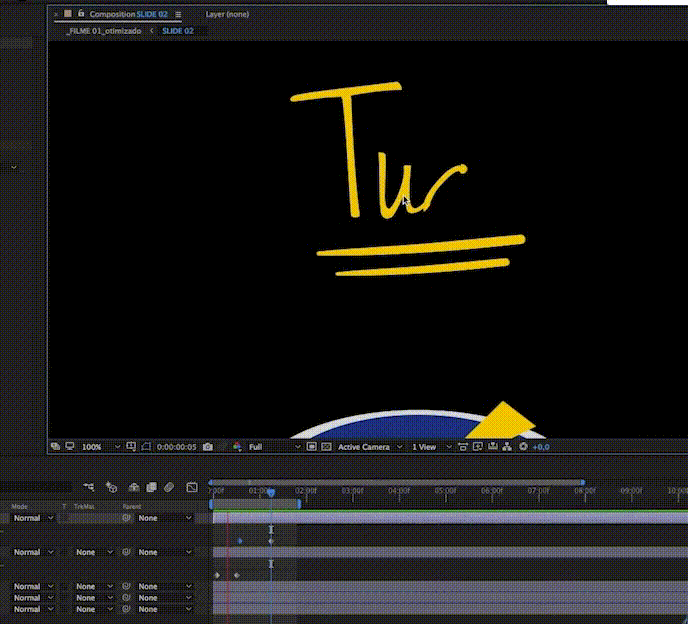Click the Hide Shy Layers icon
Viewport: 688px width, 624px height.
[x=133, y=487]
